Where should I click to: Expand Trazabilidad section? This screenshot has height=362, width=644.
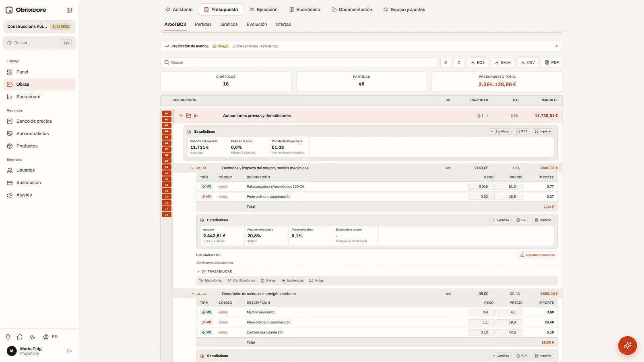pos(215,271)
